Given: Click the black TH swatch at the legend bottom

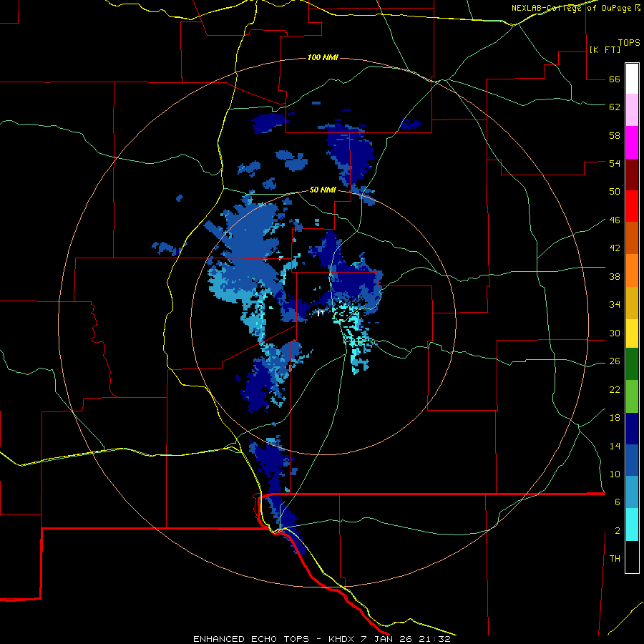Looking at the screenshot, I should pos(632,557).
